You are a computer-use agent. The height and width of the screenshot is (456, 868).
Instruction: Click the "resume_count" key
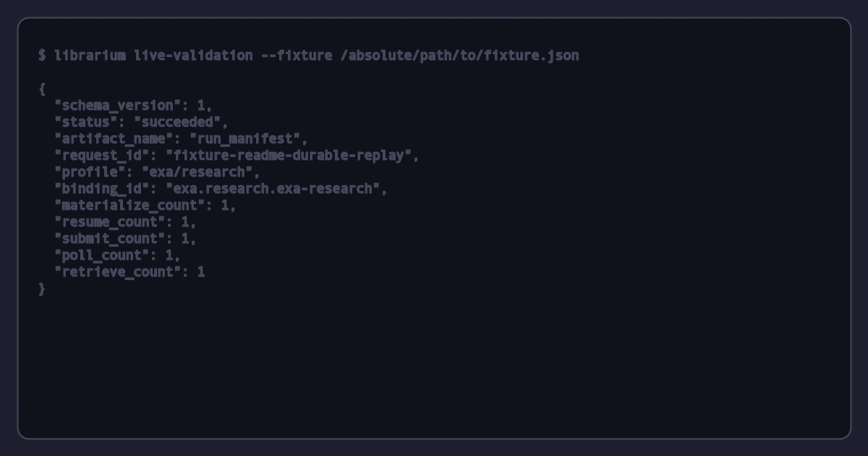[110, 222]
